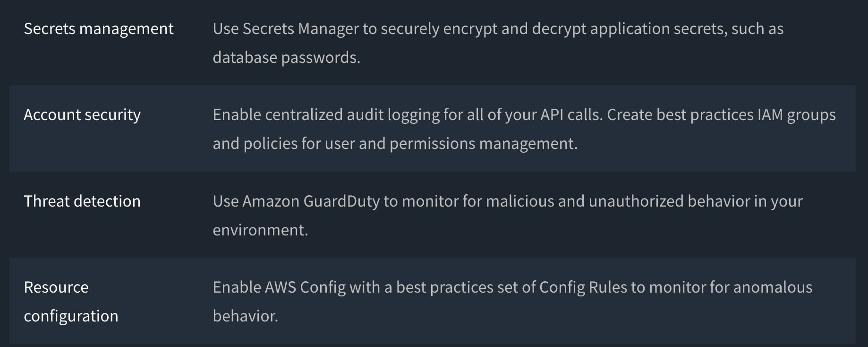Click the centralized audit logging description
This screenshot has width=868, height=347.
pos(524,129)
